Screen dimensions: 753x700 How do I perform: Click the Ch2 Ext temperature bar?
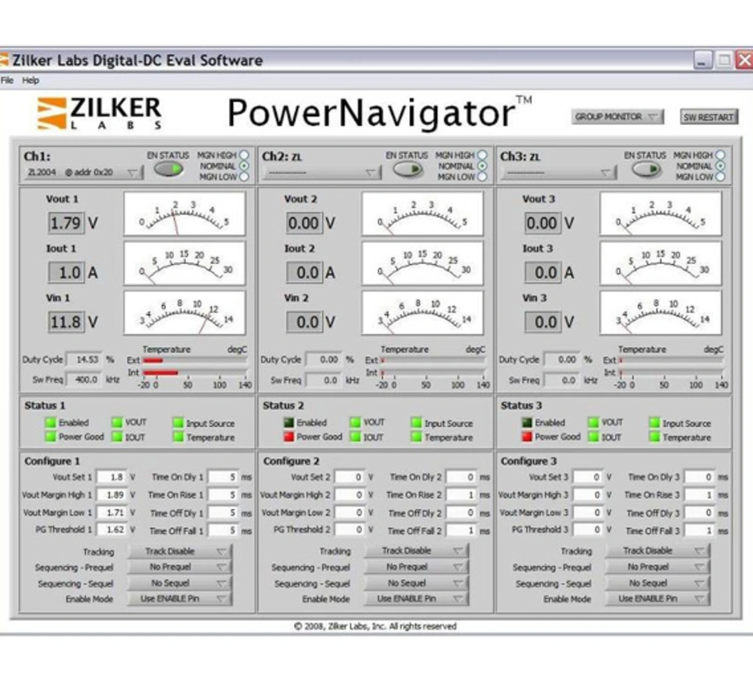[433, 360]
